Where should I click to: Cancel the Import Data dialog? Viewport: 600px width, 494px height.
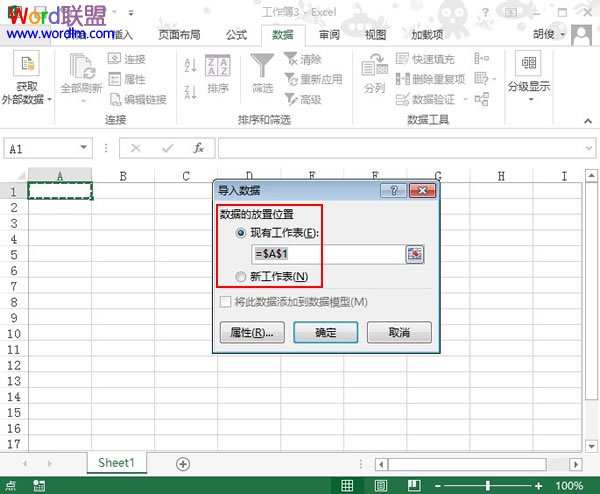point(399,332)
